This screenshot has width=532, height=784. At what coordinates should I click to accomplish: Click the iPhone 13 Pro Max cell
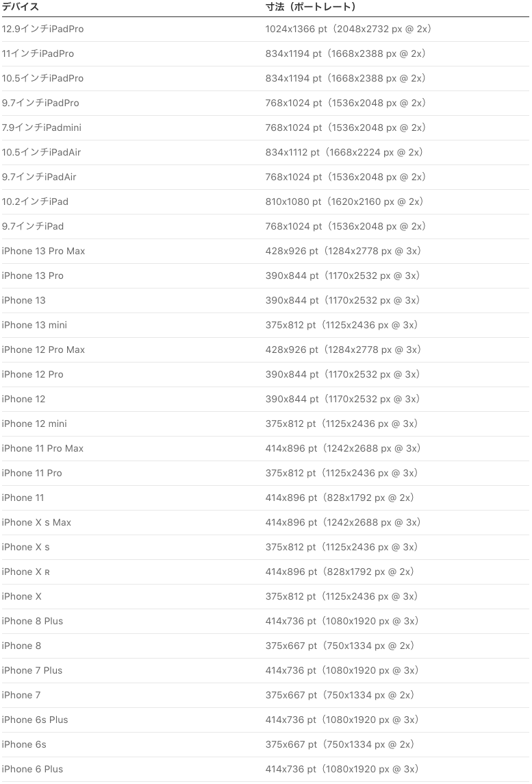(43, 252)
